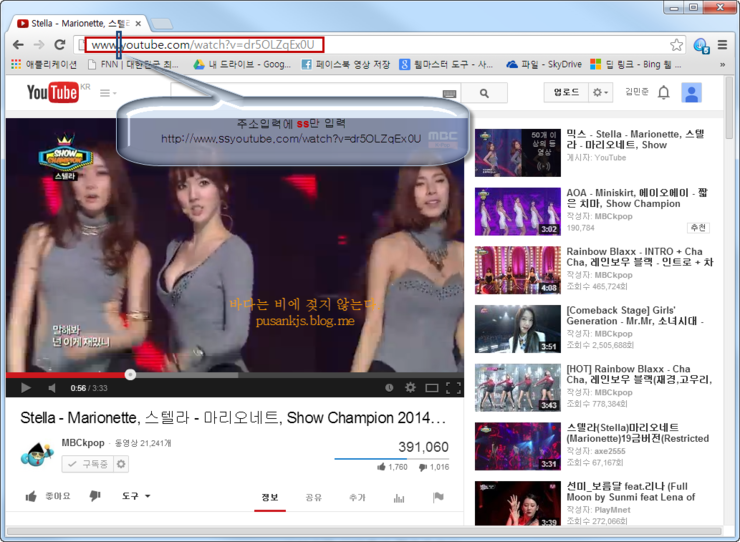Screen dimensions: 740x542
Task: Open the 웹마스터 도구 bookmark
Action: click(x=446, y=64)
